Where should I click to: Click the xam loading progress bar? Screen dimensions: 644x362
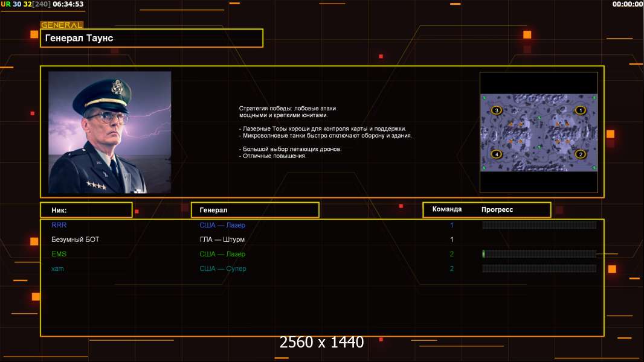[539, 269]
